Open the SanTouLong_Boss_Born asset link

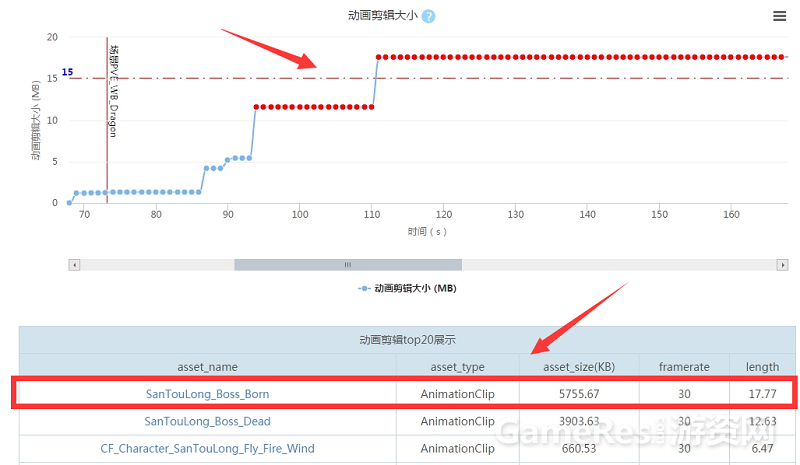[x=207, y=394]
